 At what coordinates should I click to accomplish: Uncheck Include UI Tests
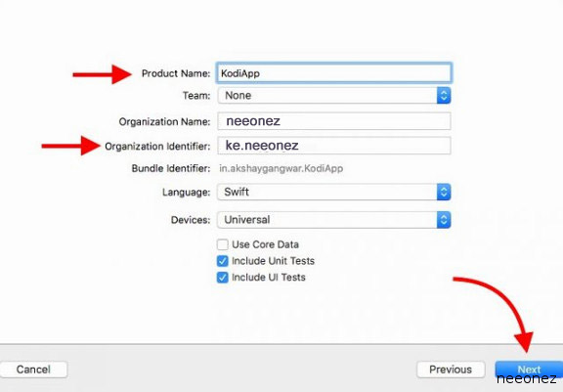222,277
